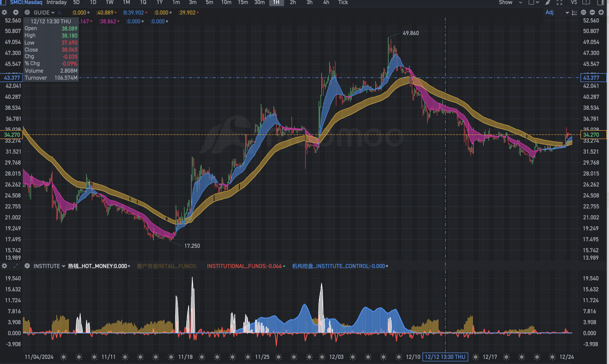Select the 15m interval
Screen dimensions: 609x364
[x=243, y=2]
